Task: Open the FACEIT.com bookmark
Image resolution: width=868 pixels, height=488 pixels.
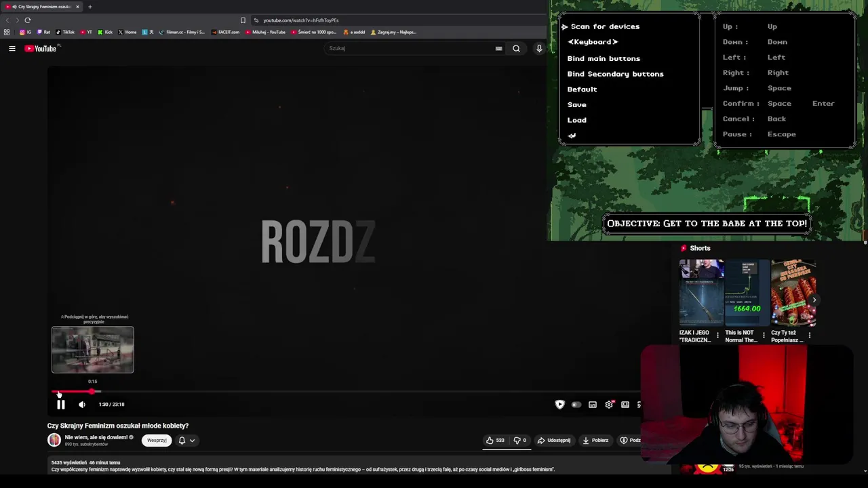Action: [x=226, y=32]
